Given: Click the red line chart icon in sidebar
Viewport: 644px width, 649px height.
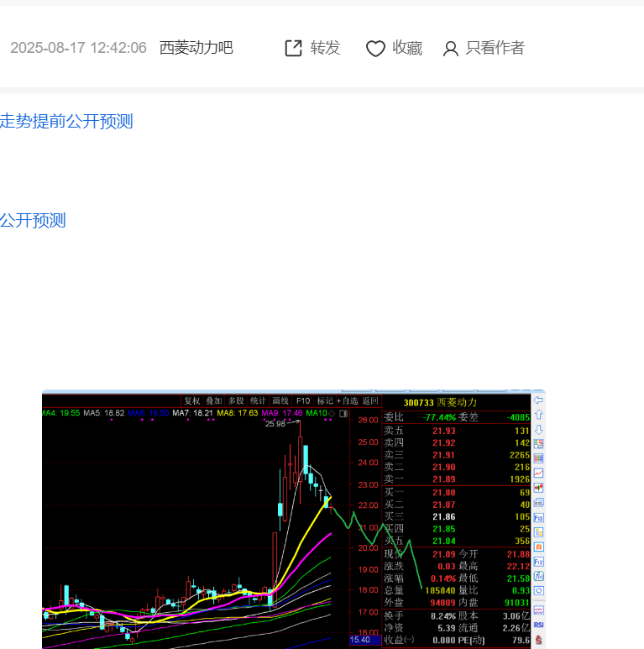Looking at the screenshot, I should (x=538, y=473).
